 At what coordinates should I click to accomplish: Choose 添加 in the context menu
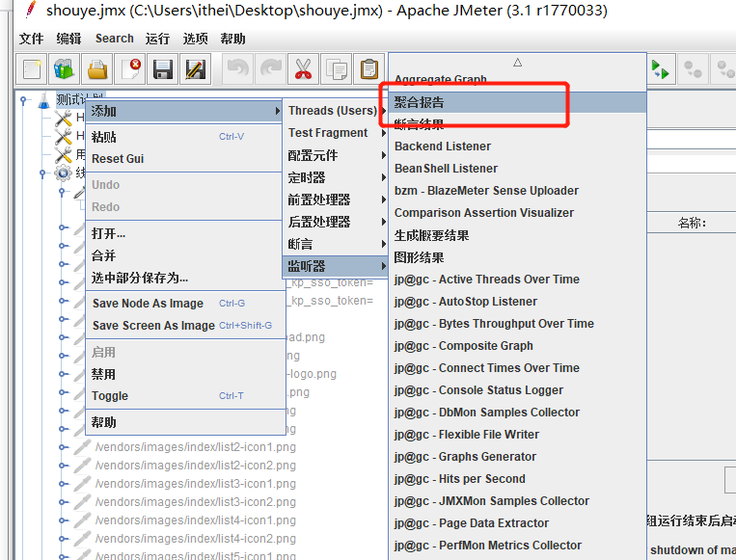click(185, 111)
